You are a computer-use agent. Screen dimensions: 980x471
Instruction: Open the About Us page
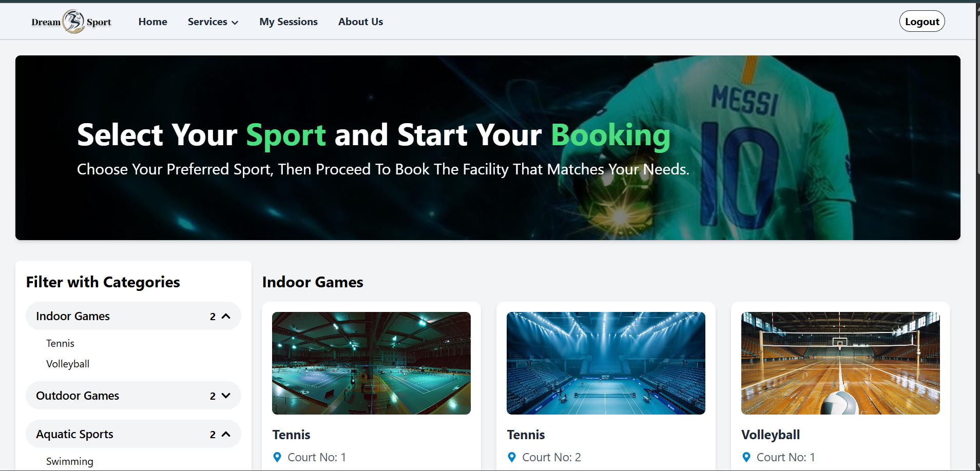360,22
